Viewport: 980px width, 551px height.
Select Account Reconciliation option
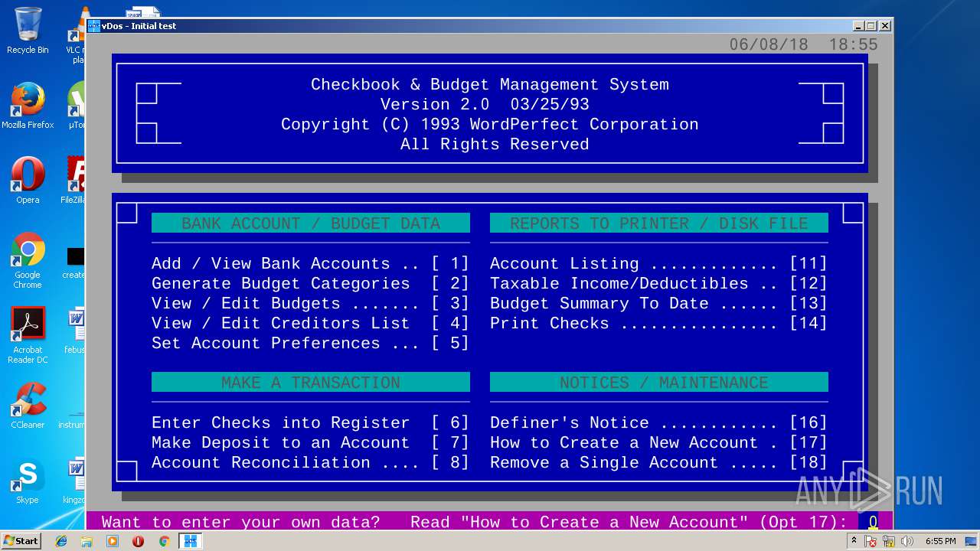click(310, 462)
